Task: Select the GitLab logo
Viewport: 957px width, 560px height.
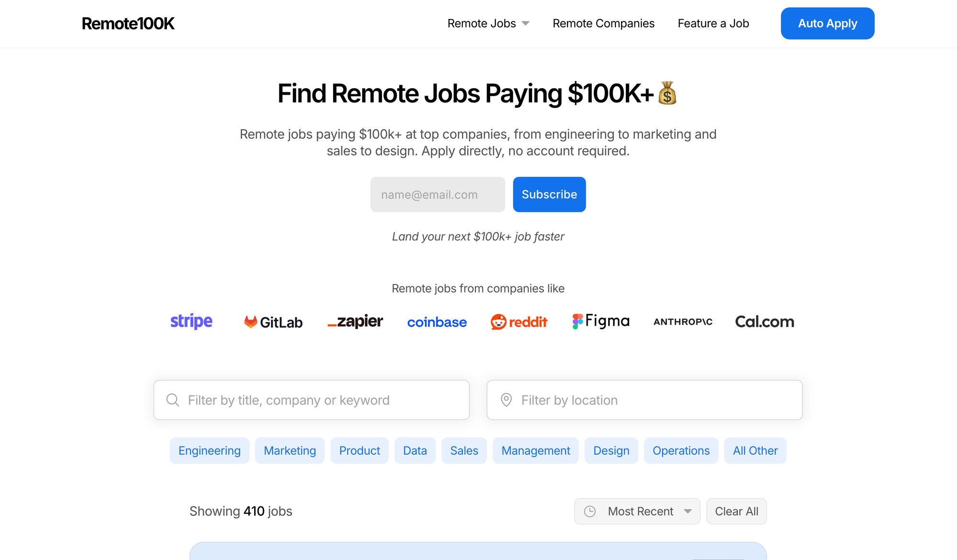Action: point(272,321)
